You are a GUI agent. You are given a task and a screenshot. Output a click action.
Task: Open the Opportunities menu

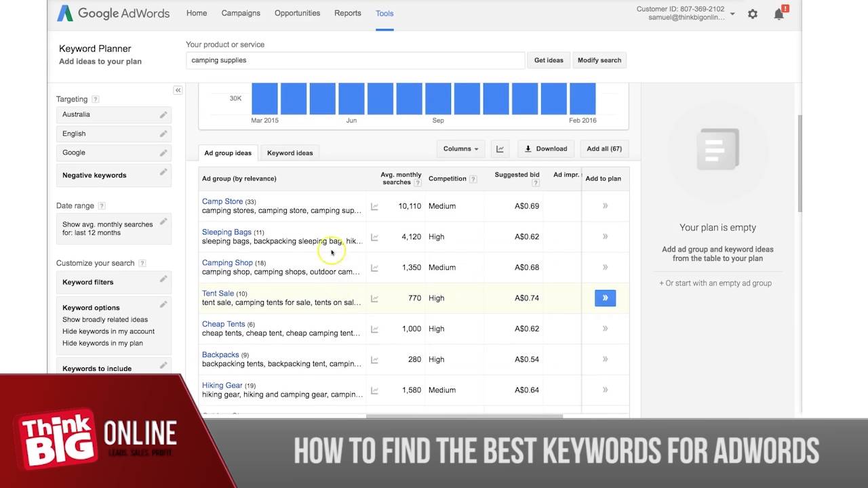[297, 13]
